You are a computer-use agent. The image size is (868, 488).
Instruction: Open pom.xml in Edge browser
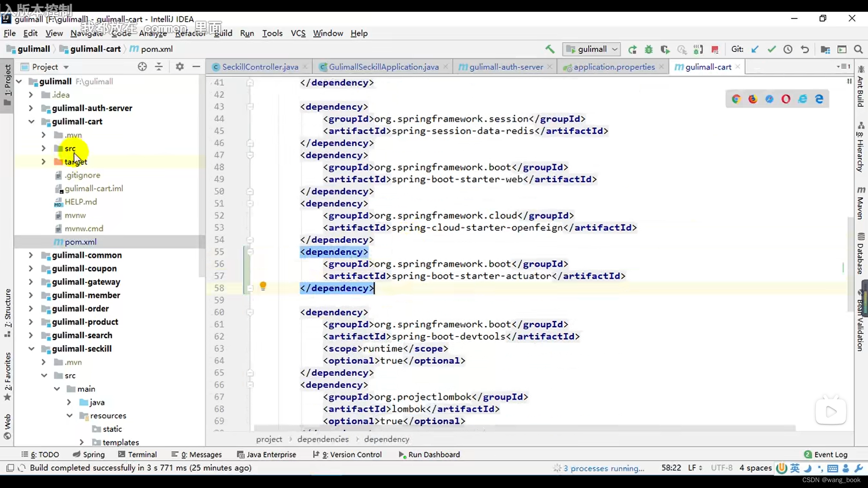pyautogui.click(x=819, y=99)
